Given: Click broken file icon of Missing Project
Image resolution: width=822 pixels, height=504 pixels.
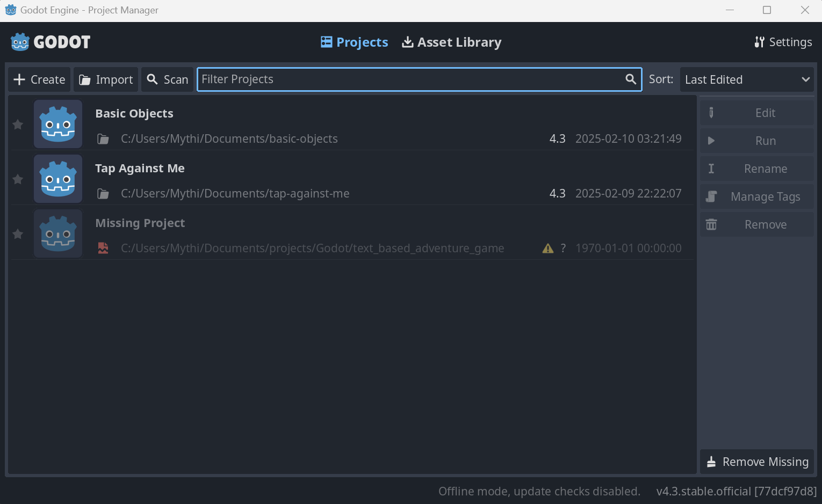Looking at the screenshot, I should coord(103,248).
